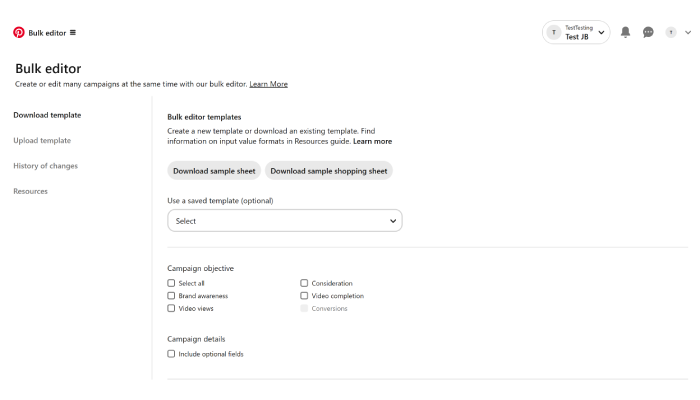
Task: Check the Consideration objective
Action: 304,283
